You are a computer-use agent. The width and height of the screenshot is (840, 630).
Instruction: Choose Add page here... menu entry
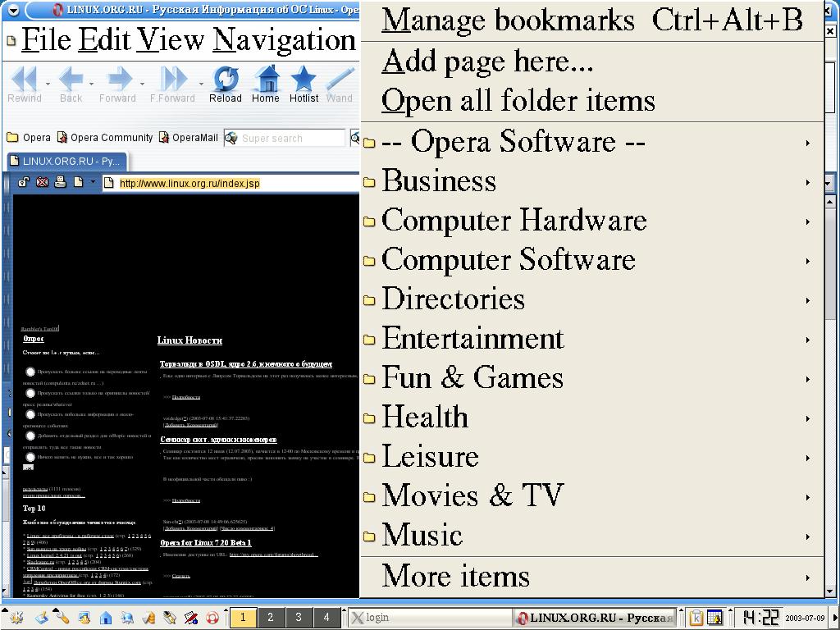592,61
